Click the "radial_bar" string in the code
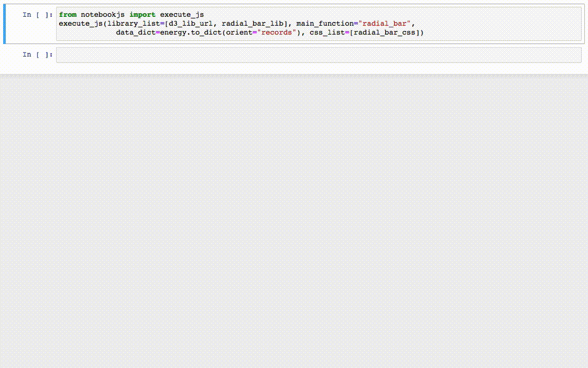The width and height of the screenshot is (588, 368). tap(384, 24)
